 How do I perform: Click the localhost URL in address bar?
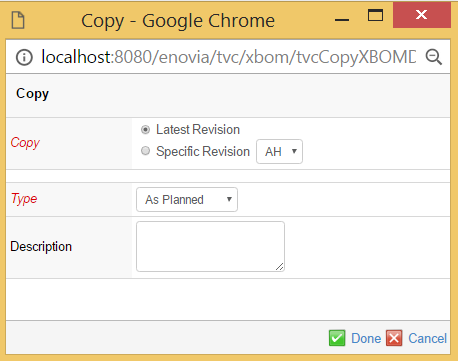tap(228, 57)
